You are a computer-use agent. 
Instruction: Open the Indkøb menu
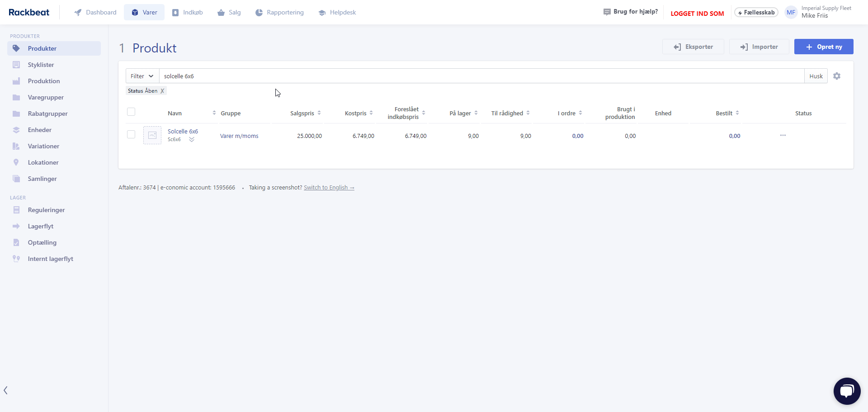pyautogui.click(x=187, y=12)
